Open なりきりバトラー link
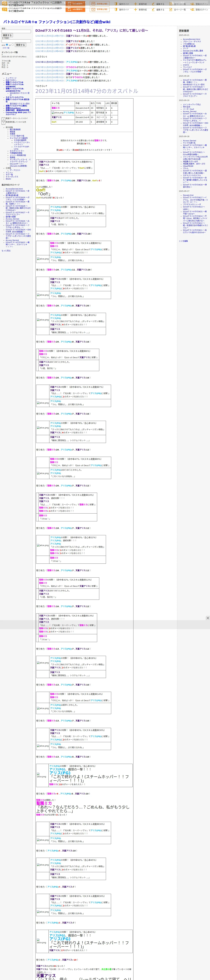Viewport: 210px width, 980px height. pos(17,151)
